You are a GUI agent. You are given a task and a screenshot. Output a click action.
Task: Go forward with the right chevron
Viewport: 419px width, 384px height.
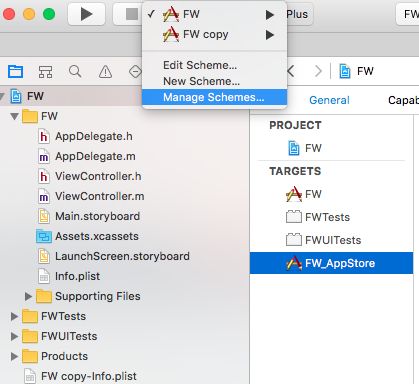[318, 71]
